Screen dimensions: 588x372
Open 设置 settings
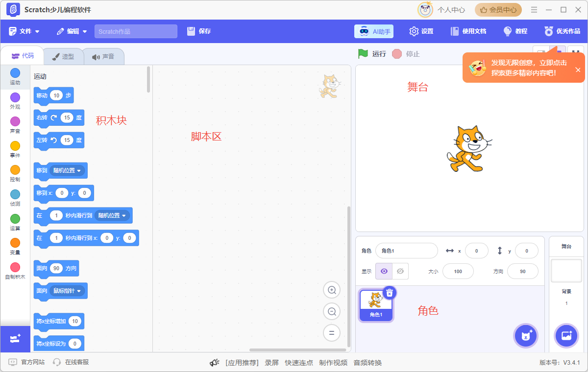coord(421,31)
